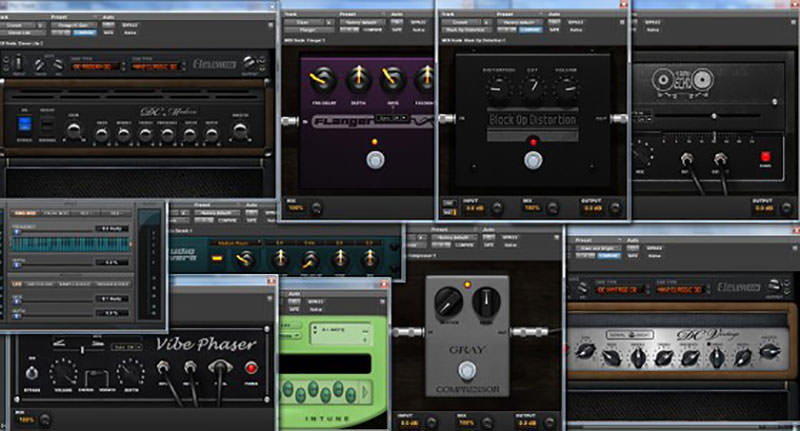Turn the Depth knob on Vibe Phaser

coord(131,373)
